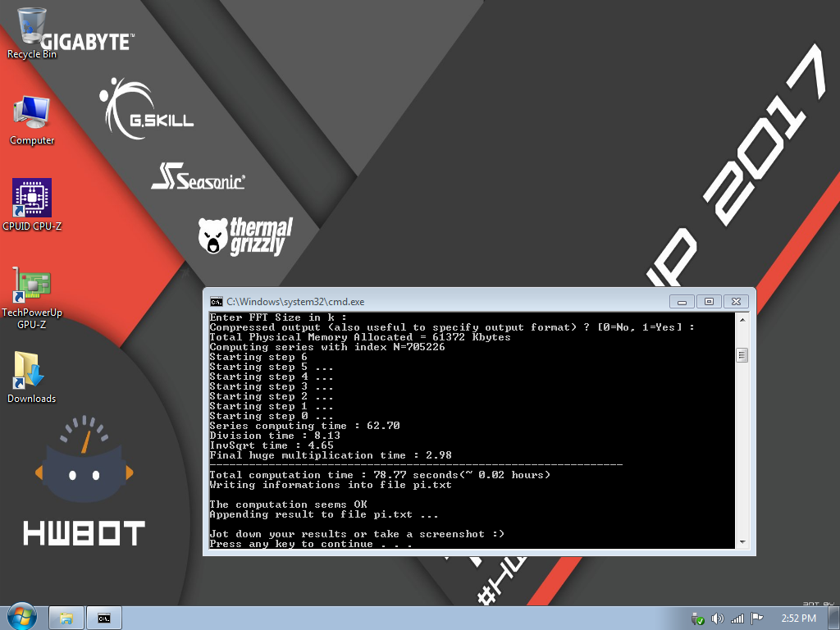The height and width of the screenshot is (630, 840).
Task: Click the 'InvSqrt time : 4.65' line
Action: (x=272, y=445)
